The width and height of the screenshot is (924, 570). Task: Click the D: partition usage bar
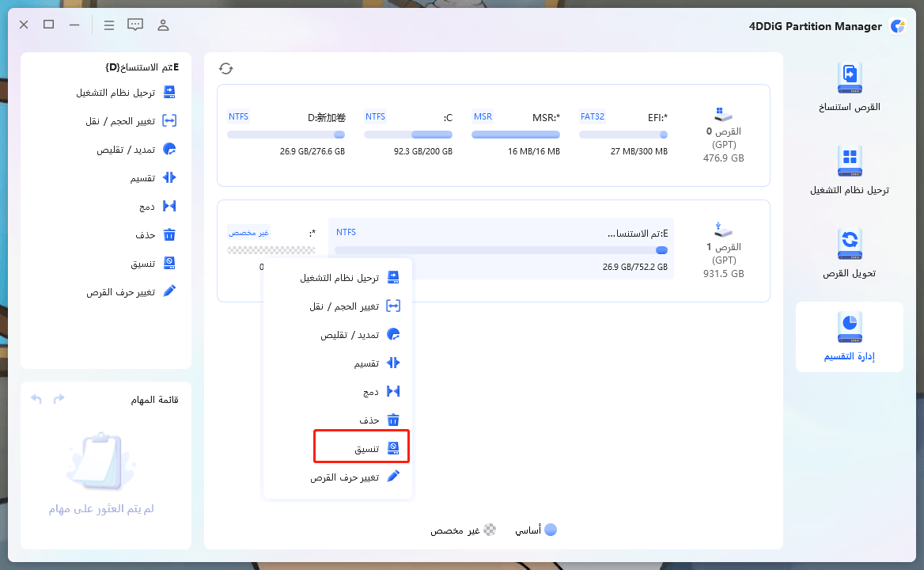(x=286, y=135)
